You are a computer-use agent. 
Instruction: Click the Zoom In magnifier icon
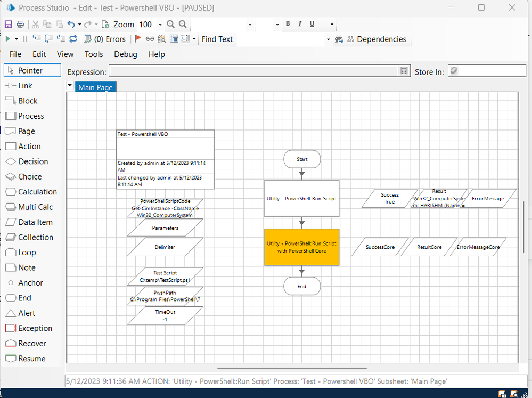point(170,25)
